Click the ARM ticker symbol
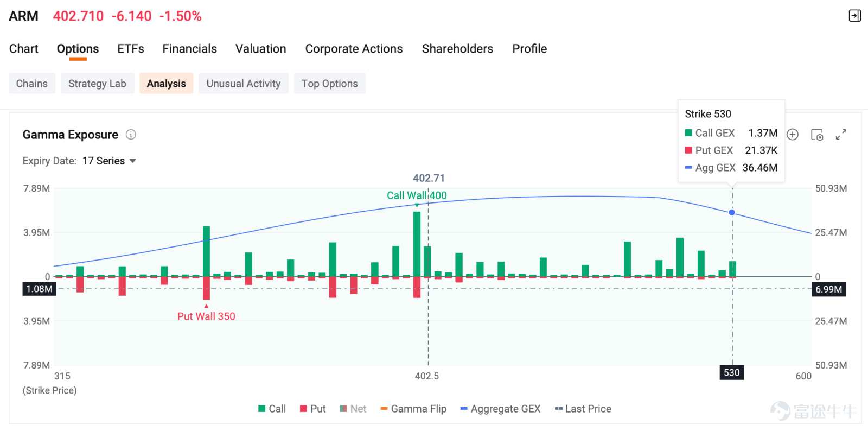The height and width of the screenshot is (431, 868). click(24, 16)
